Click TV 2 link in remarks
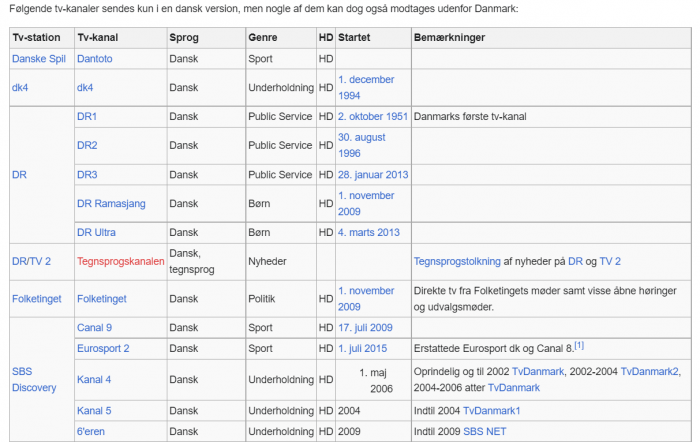Screen dimensions: 700x442 tap(610, 262)
